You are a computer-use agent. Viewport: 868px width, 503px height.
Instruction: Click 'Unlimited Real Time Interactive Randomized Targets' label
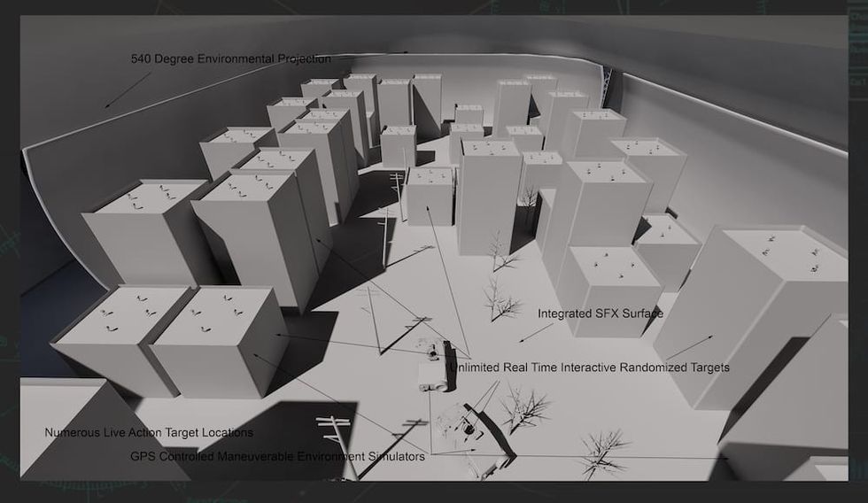pyautogui.click(x=589, y=367)
